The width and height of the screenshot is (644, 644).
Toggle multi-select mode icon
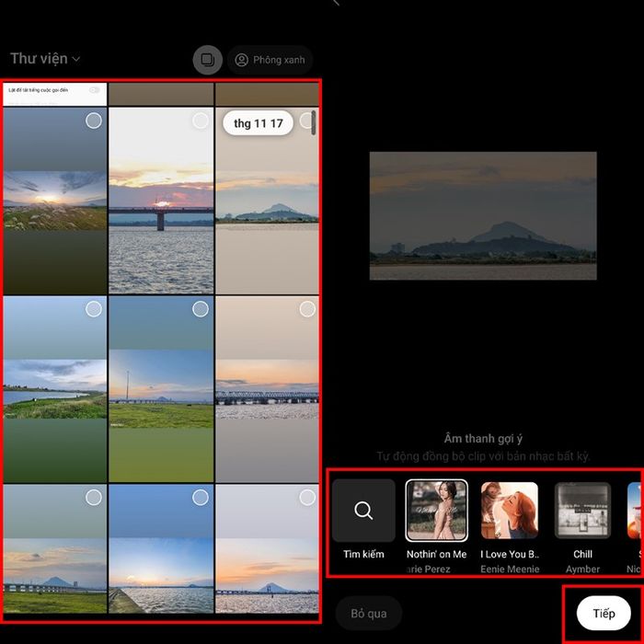(x=207, y=60)
